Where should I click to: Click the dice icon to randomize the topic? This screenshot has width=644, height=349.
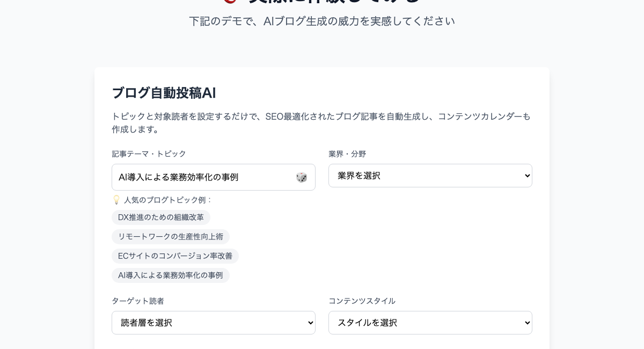302,177
